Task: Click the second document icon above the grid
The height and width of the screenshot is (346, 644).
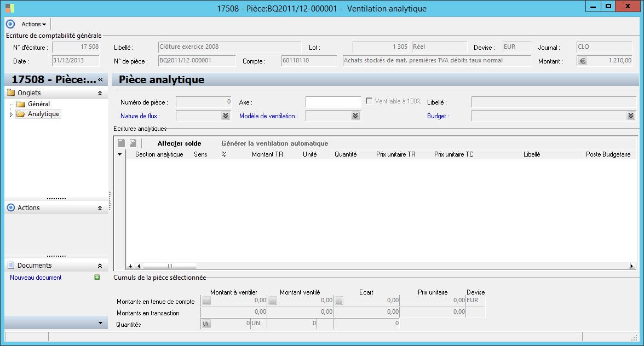Action: coord(133,143)
